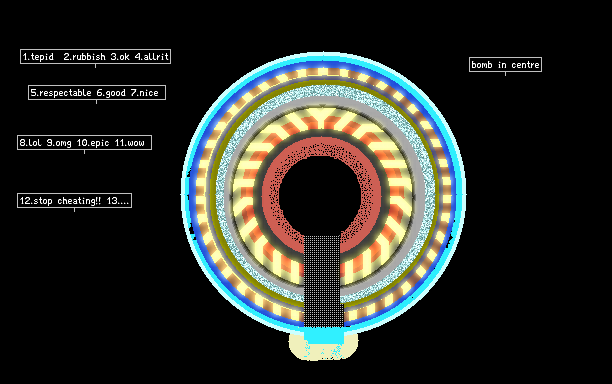Click the pointer stem under the "bomb in centre" sign
The width and height of the screenshot is (612, 384).
click(505, 74)
